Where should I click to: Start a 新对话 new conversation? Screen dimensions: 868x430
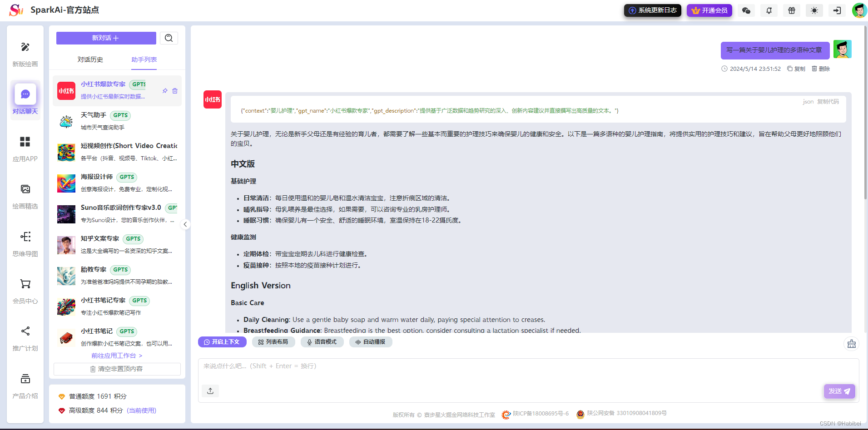point(106,38)
